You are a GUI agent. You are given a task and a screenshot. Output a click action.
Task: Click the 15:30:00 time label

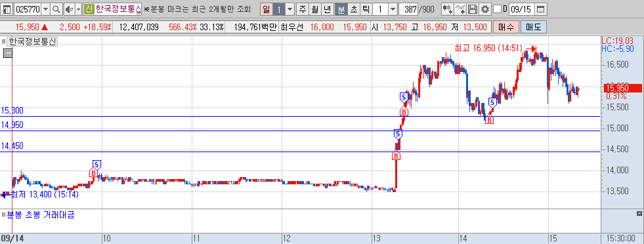point(622,238)
